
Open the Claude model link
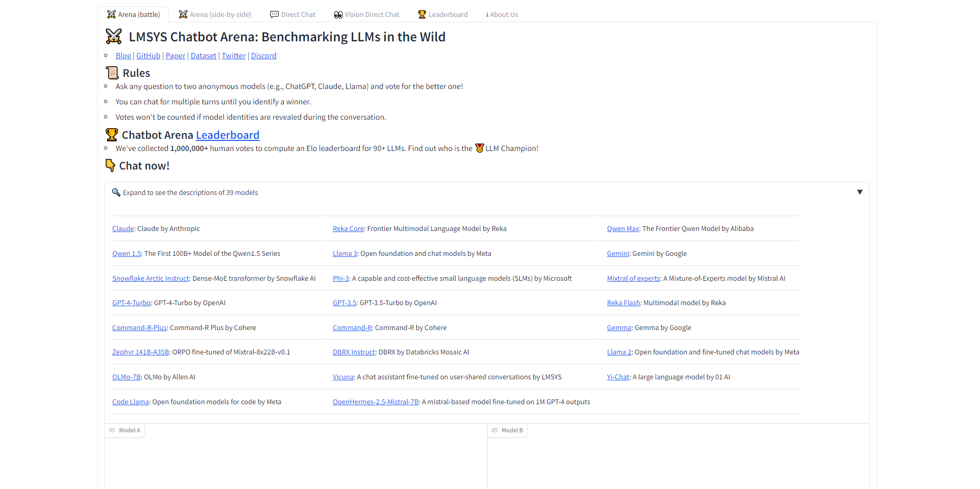[x=123, y=229]
